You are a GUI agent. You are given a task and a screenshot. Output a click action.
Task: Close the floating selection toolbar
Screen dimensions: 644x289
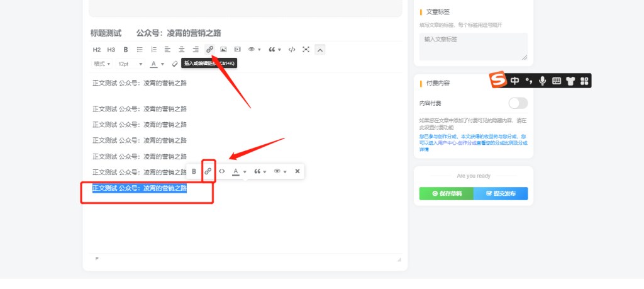pyautogui.click(x=297, y=171)
